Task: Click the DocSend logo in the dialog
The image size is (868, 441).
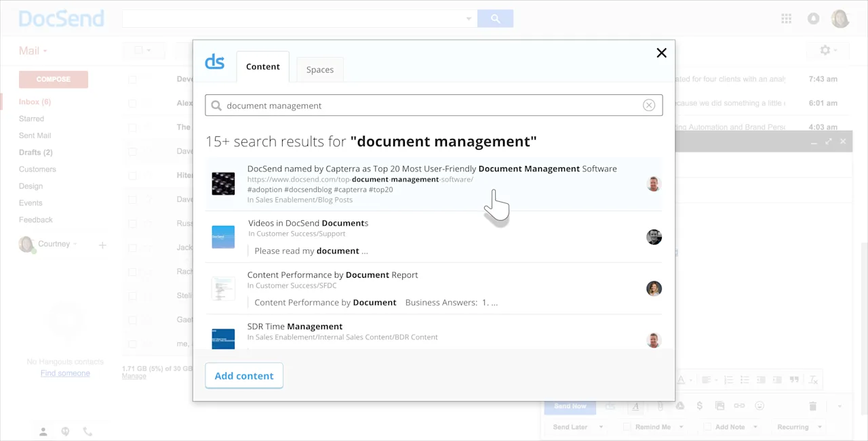Action: (215, 61)
